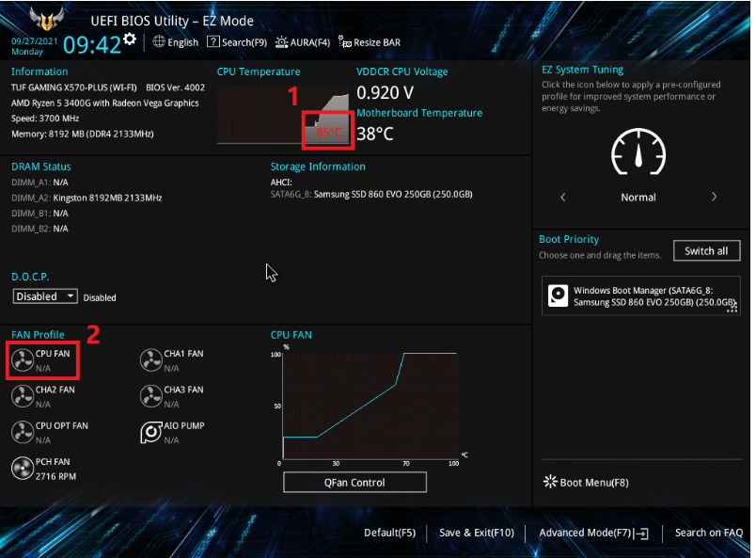Click the 09/27/2021 date text

coord(34,41)
